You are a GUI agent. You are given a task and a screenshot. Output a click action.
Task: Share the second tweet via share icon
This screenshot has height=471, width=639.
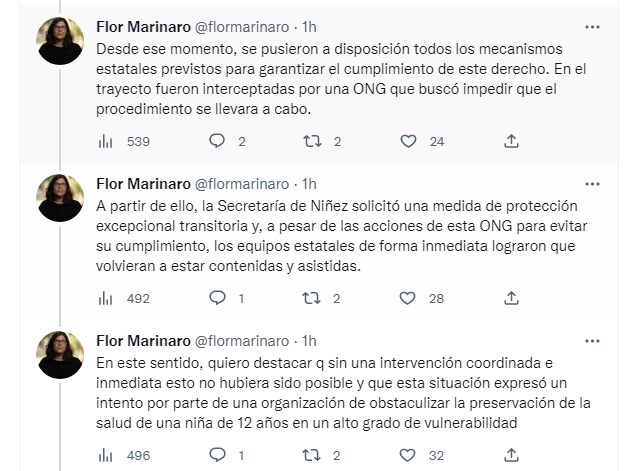pyautogui.click(x=511, y=298)
